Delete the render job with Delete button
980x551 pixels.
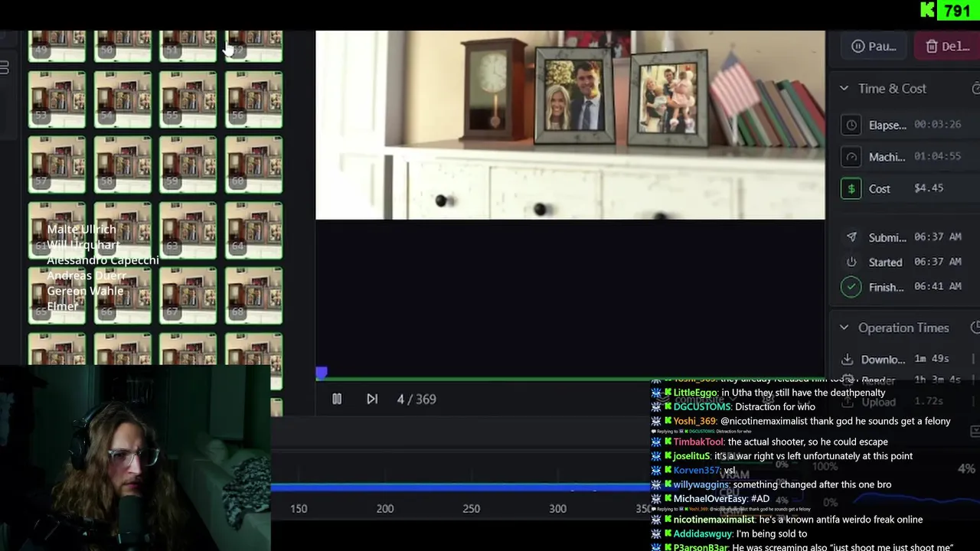(x=948, y=46)
